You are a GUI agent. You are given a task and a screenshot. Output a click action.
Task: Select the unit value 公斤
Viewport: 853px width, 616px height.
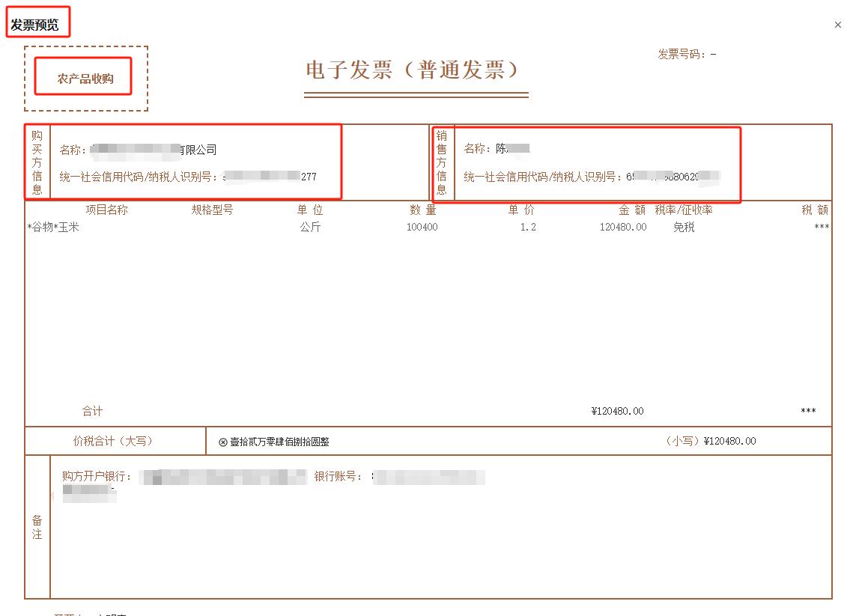pos(310,228)
